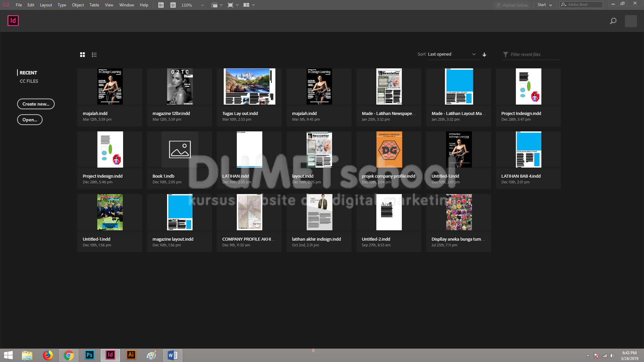Open the Layout menu
Viewport: 644px width, 362px height.
pyautogui.click(x=46, y=5)
